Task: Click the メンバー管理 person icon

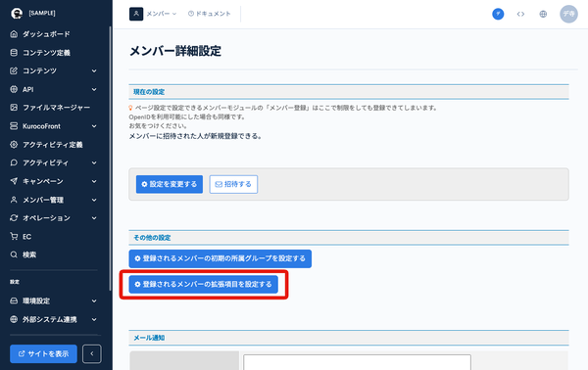Action: (14, 200)
